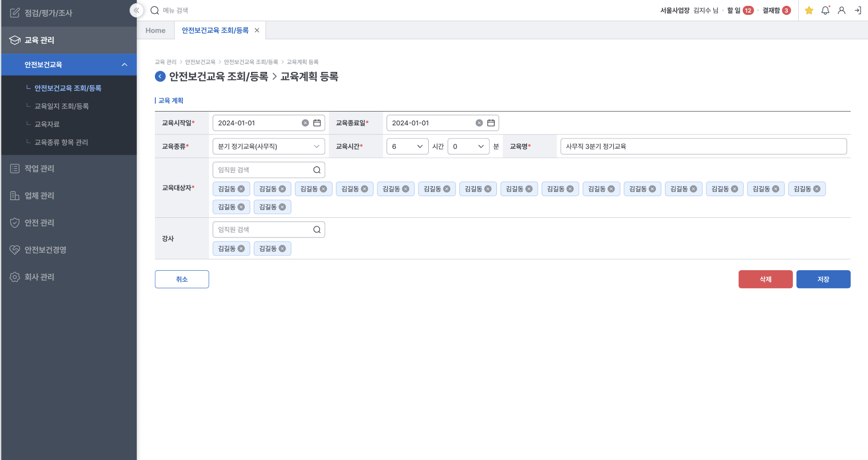
Task: Collapse the sidebar with double-chevron icon
Action: click(136, 10)
